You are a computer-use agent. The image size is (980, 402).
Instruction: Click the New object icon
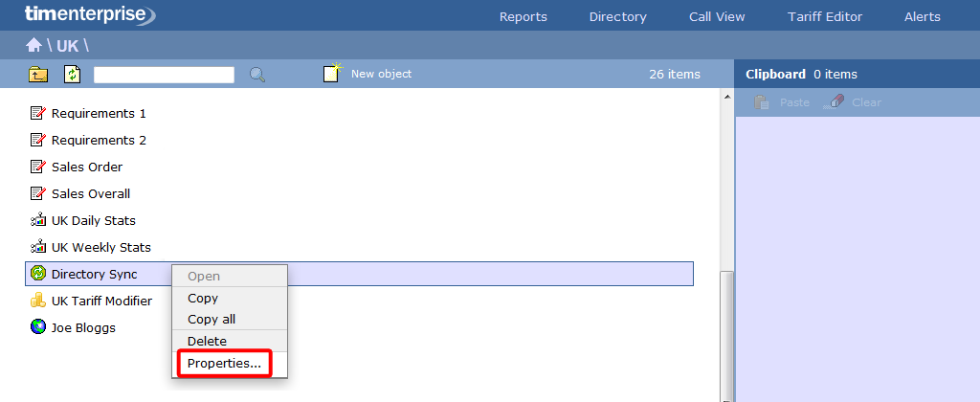[x=332, y=74]
